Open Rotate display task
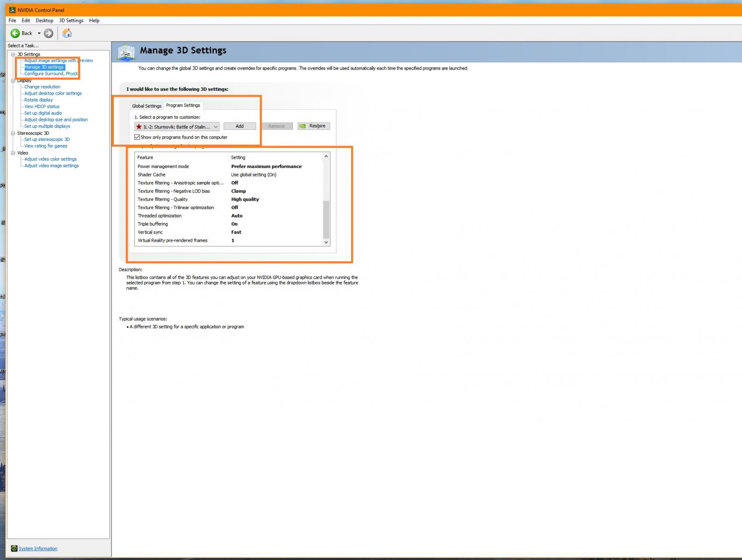 [38, 100]
